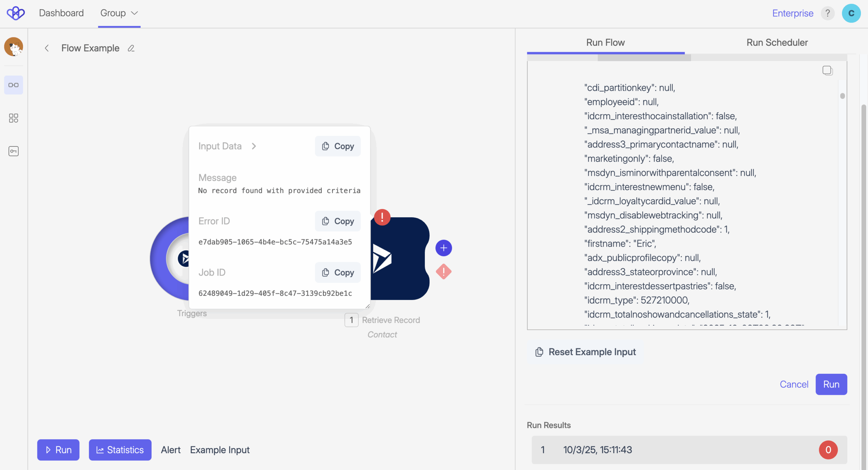Viewport: 868px width, 470px height.
Task: Open help via question mark icon
Action: (828, 13)
